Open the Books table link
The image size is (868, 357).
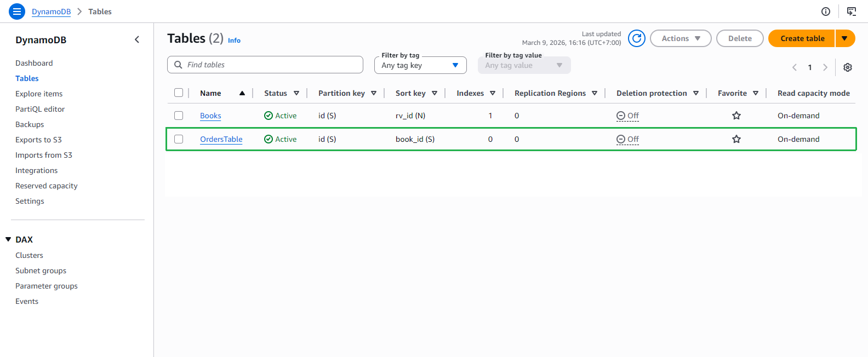(x=210, y=116)
